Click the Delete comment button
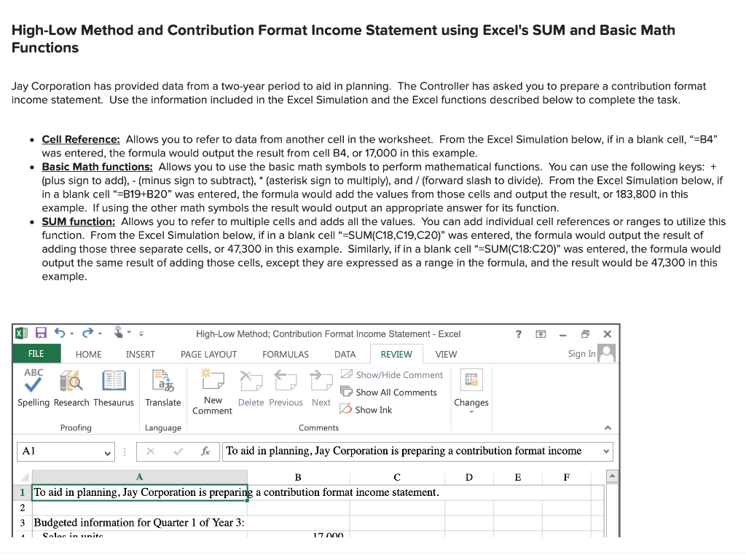Viewport: 746px width, 560px height. click(x=251, y=390)
